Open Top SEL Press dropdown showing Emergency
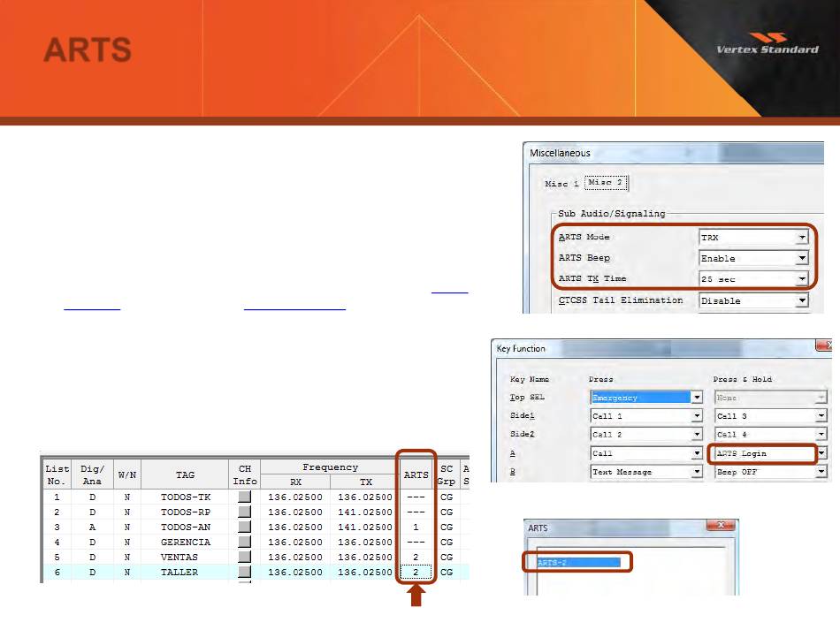 click(x=646, y=397)
